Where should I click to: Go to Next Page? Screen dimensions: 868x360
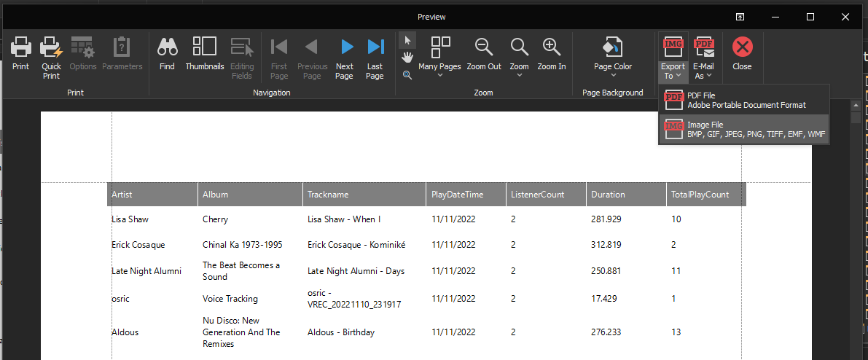345,48
